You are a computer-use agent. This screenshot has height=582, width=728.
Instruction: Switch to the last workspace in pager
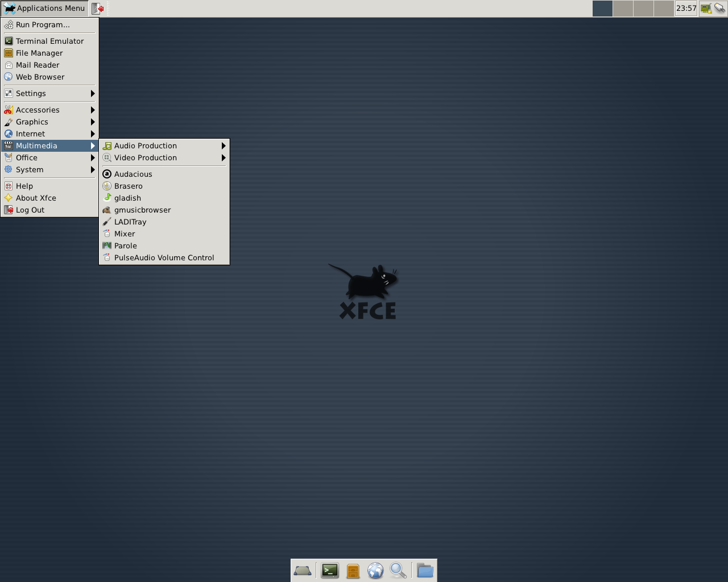pos(664,9)
